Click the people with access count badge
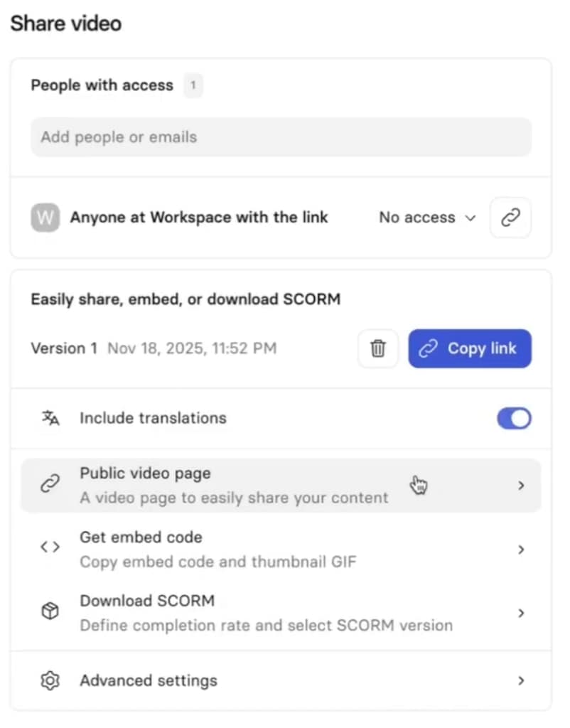This screenshot has height=728, width=570. tap(193, 85)
